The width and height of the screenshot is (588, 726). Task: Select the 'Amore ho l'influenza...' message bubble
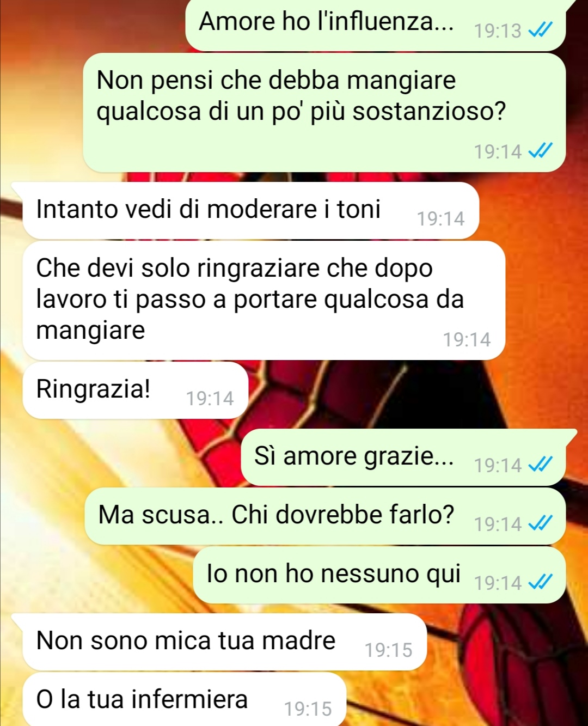[376, 25]
